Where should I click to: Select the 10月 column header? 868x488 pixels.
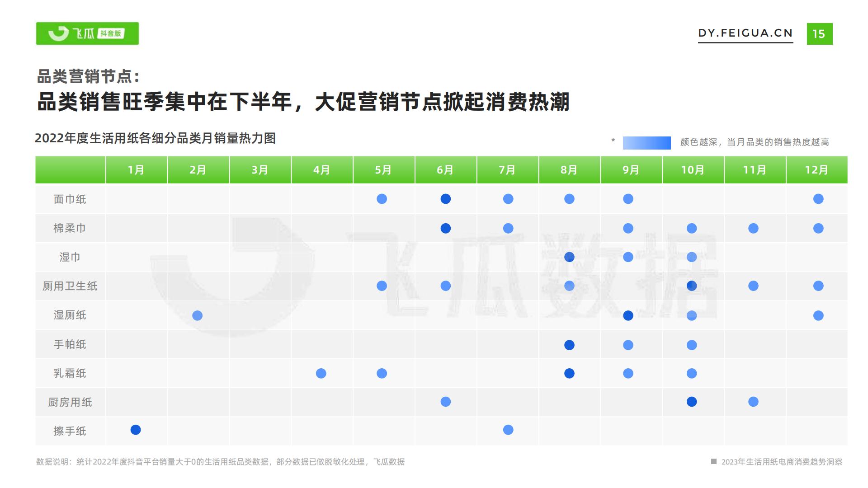click(693, 170)
